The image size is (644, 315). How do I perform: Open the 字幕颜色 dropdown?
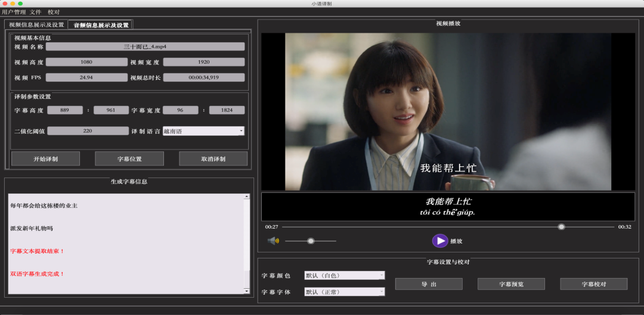pyautogui.click(x=345, y=275)
